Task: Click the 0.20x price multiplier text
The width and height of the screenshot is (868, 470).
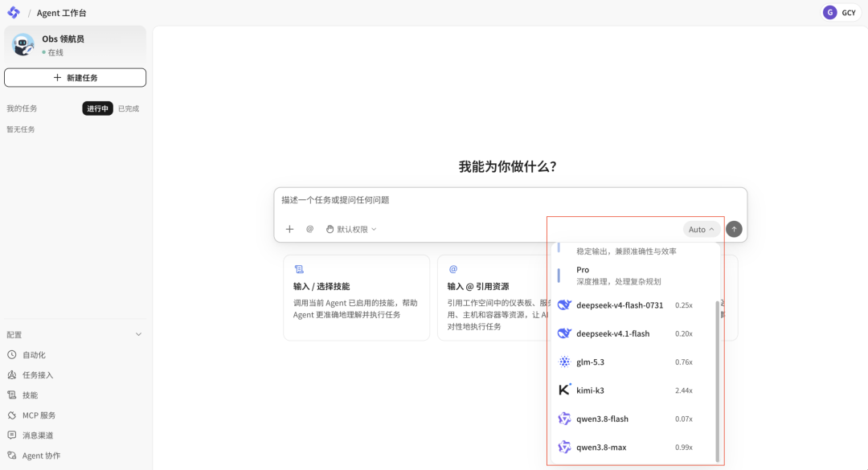Action: click(x=684, y=333)
